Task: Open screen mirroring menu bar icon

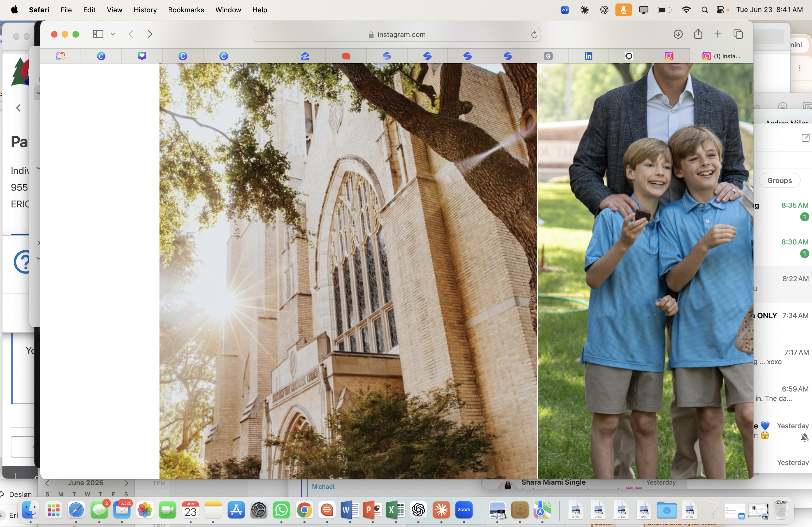Action: [x=643, y=10]
